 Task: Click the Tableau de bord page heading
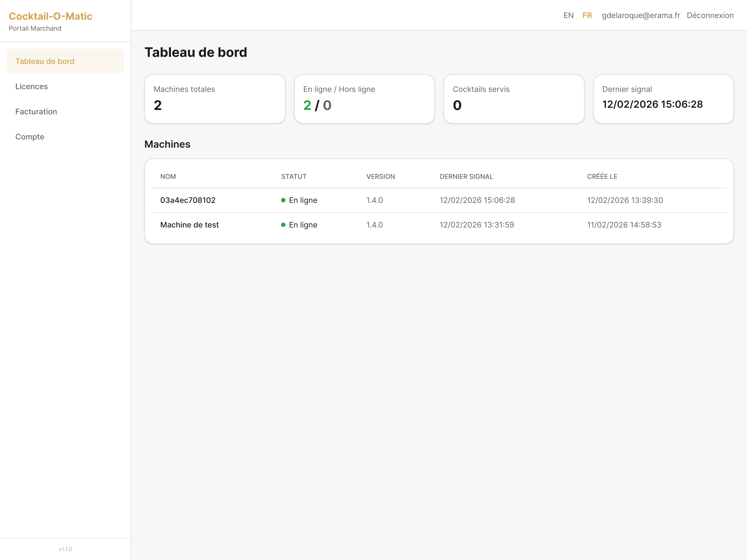coord(196,52)
